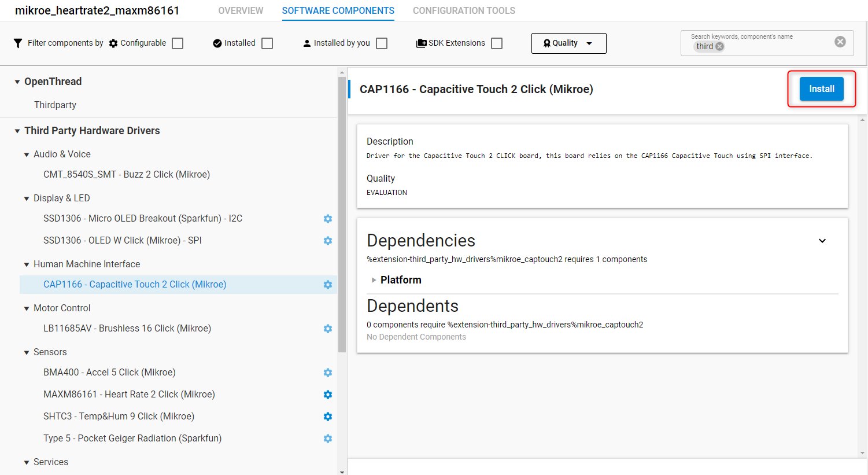
Task: Open gear for SSD1306 Micro OLED Breakout
Action: pos(328,219)
